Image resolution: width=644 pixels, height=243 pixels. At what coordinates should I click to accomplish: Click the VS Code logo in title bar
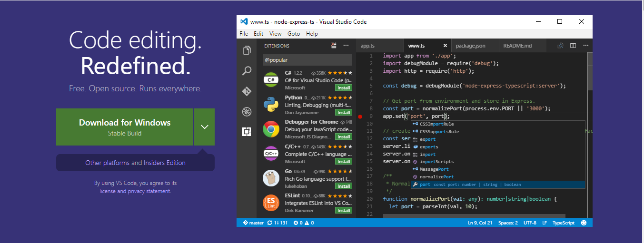(x=244, y=21)
